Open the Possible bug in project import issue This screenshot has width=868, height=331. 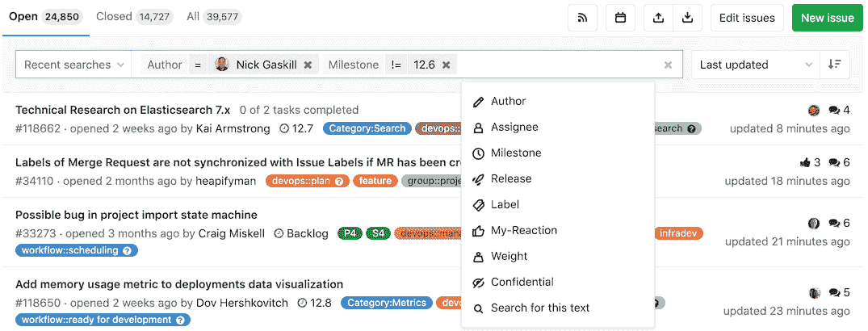coord(136,215)
